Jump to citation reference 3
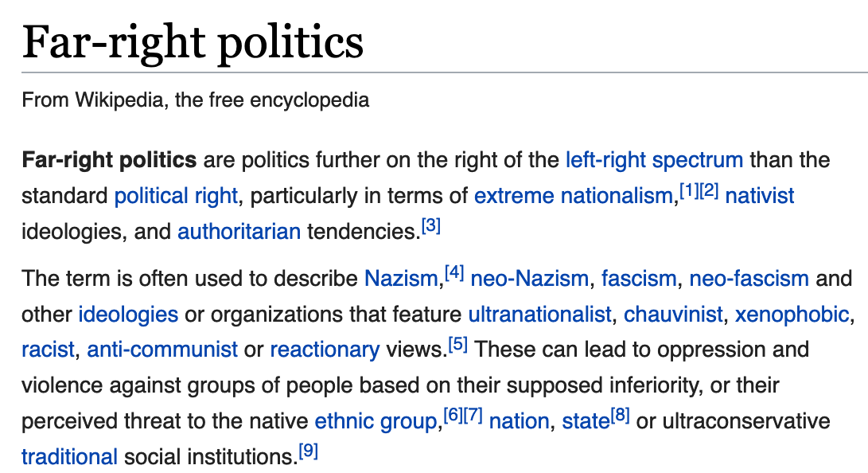This screenshot has height=473, width=868. 430,227
